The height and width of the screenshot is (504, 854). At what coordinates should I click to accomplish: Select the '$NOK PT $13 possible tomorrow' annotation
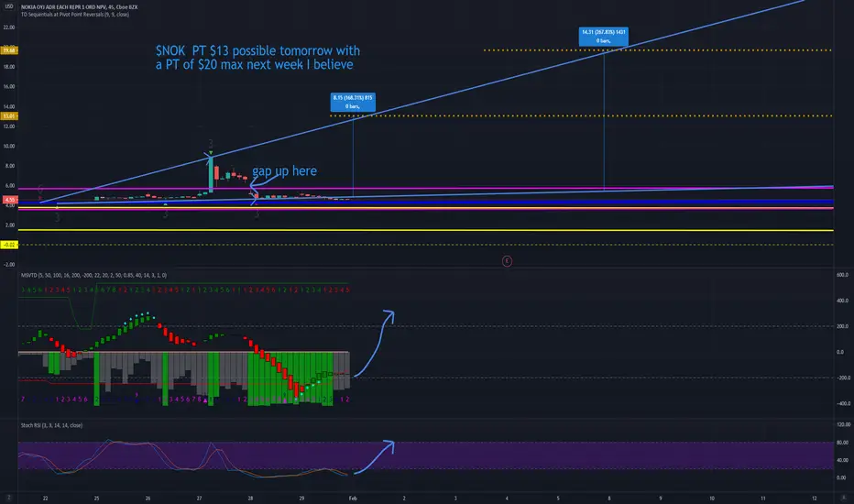tap(257, 57)
